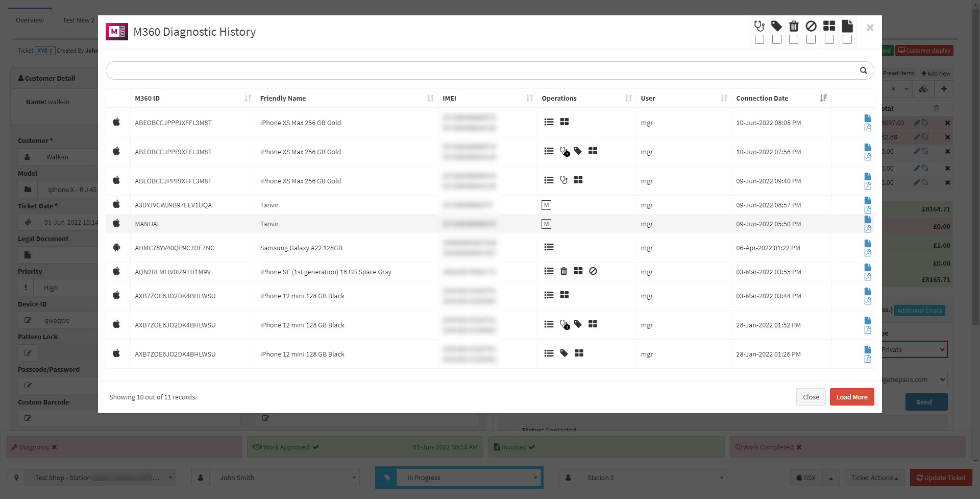Click M icon in the MANUAL row

(x=546, y=224)
